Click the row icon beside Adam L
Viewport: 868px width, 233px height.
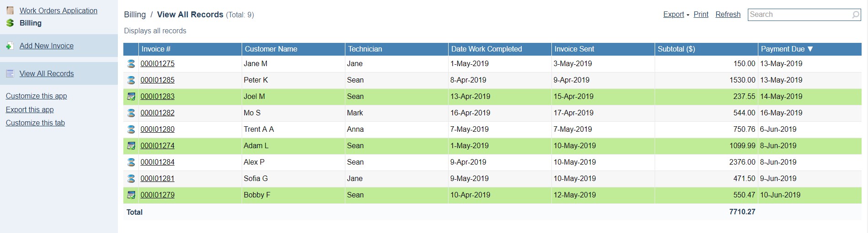(131, 146)
